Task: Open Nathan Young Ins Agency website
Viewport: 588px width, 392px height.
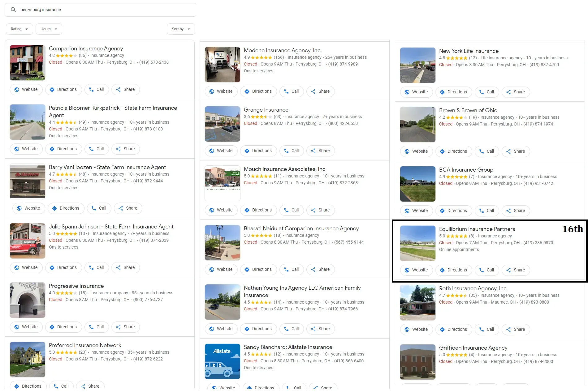Action: click(x=221, y=329)
